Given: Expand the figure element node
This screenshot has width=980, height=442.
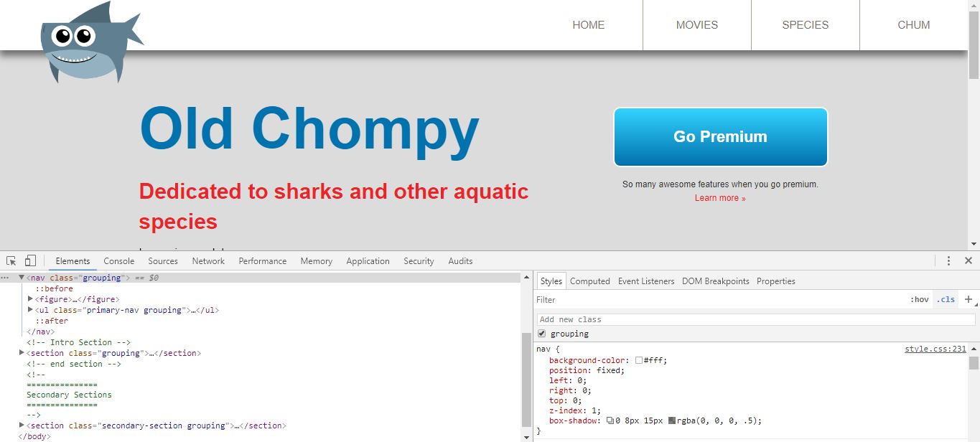Looking at the screenshot, I should click(30, 299).
